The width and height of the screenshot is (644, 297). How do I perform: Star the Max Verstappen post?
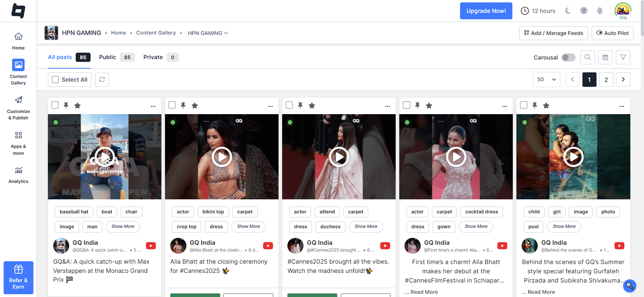78,105
